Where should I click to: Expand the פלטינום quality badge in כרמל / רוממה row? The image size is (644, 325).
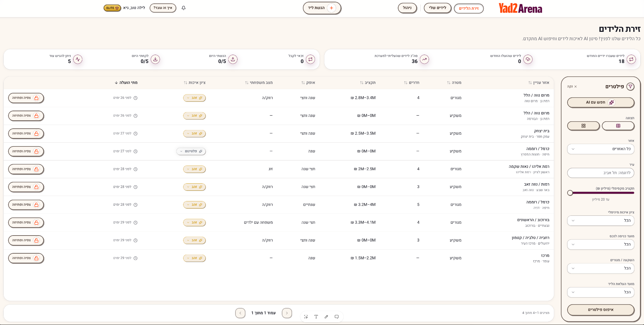coord(191,151)
